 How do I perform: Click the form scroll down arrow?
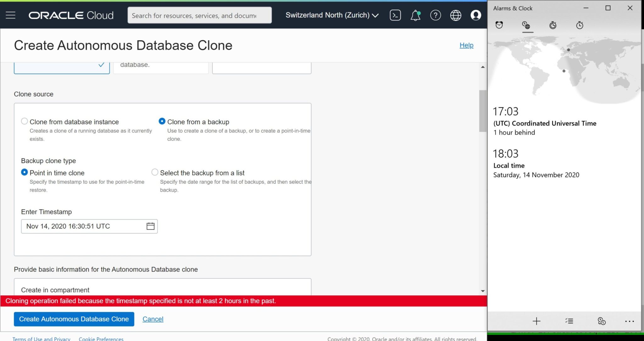pyautogui.click(x=483, y=291)
